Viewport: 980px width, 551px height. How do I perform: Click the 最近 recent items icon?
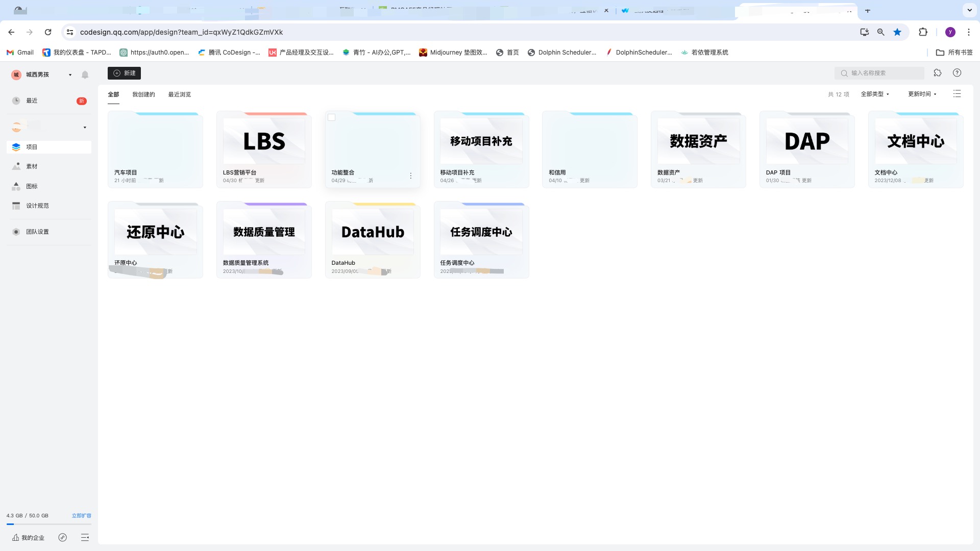(32, 101)
